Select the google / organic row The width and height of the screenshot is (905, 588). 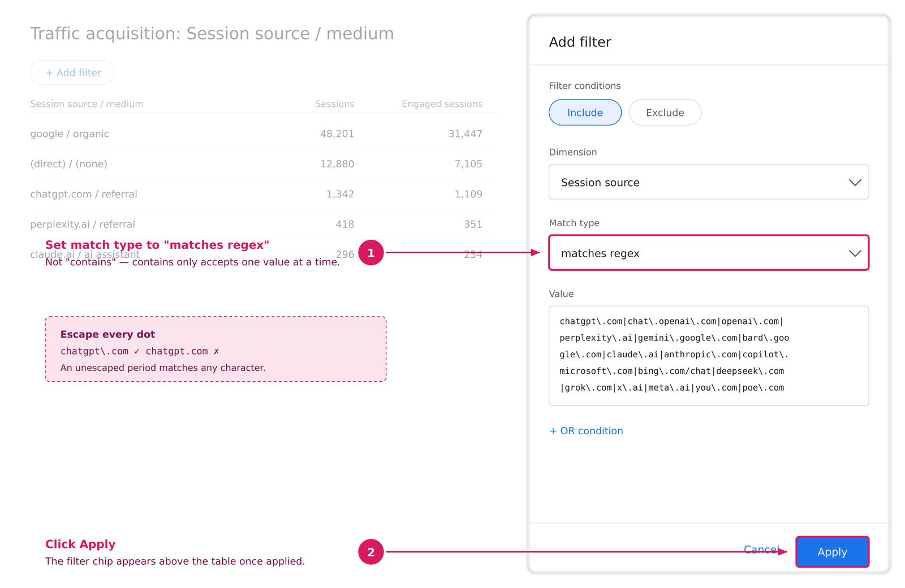(264, 134)
